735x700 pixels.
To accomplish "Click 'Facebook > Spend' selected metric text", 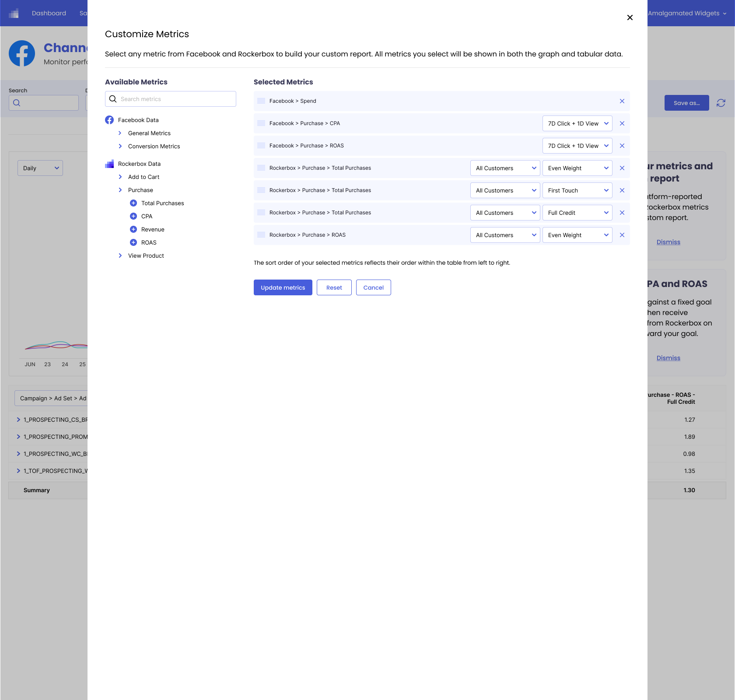I will [x=293, y=101].
